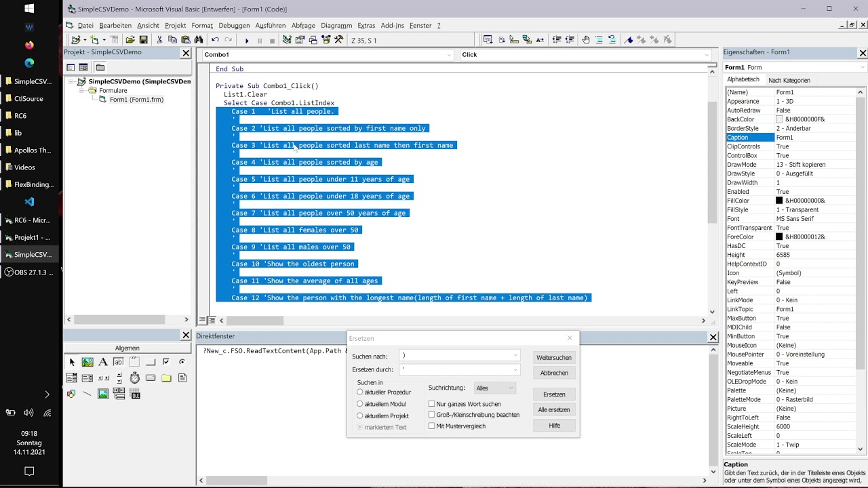
Task: Select the ComboBox control in toolbox
Action: (71, 378)
